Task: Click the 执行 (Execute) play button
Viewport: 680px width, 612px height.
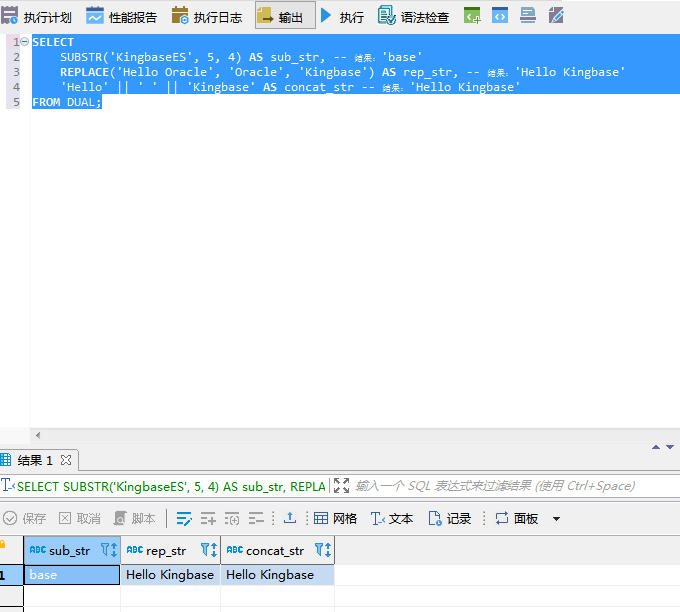Action: pyautogui.click(x=342, y=17)
